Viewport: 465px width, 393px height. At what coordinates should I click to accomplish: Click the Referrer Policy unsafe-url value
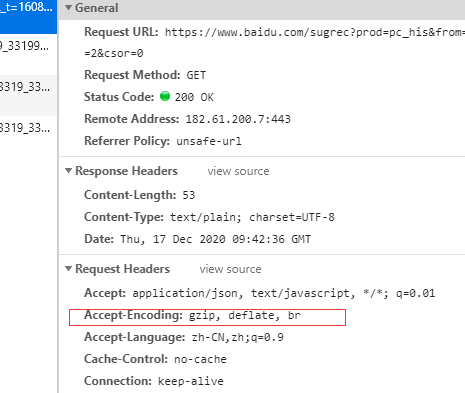(209, 141)
